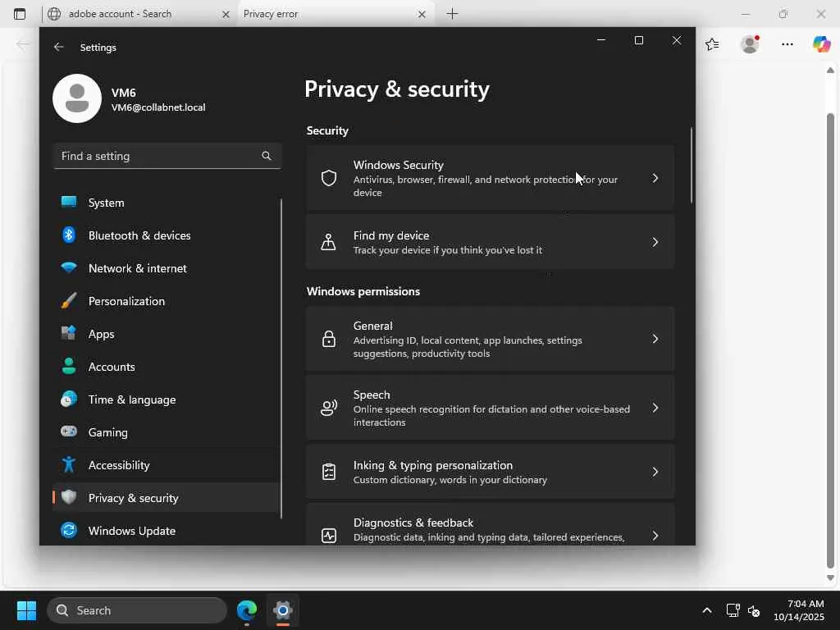Screen dimensions: 840x630
Task: Open clock showing 7:04 AM
Action: (x=798, y=610)
